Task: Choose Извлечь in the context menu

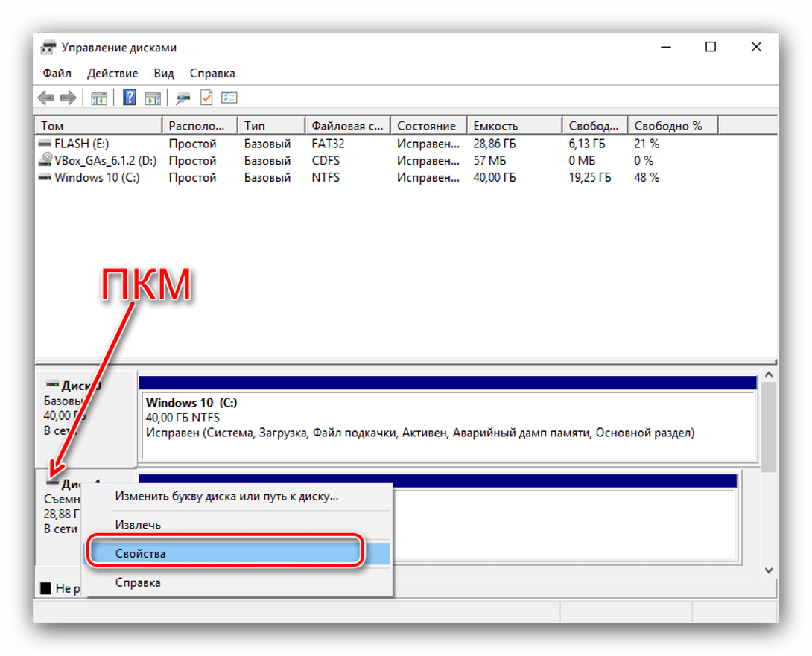Action: tap(138, 524)
